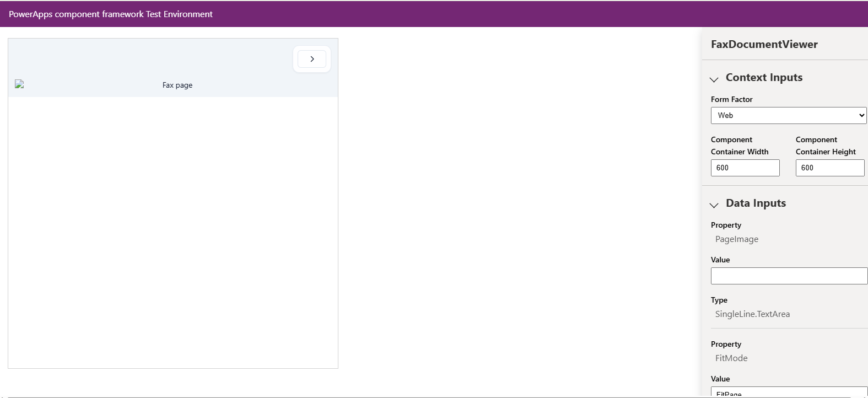Click the Form Factor label
Image resolution: width=868 pixels, height=398 pixels.
(731, 99)
